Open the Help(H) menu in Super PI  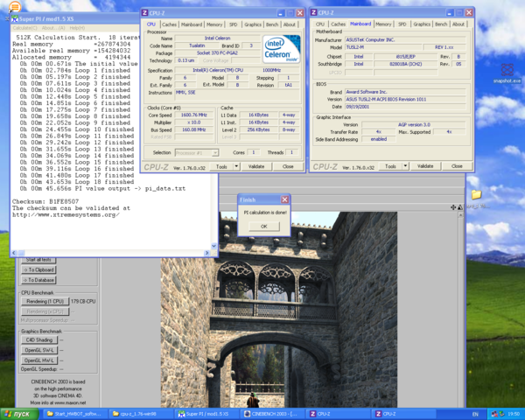(77, 28)
